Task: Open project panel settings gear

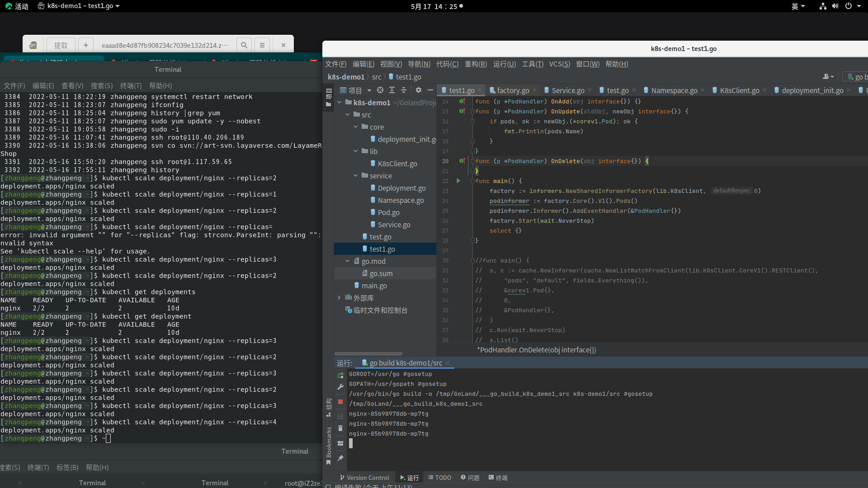Action: 419,90
